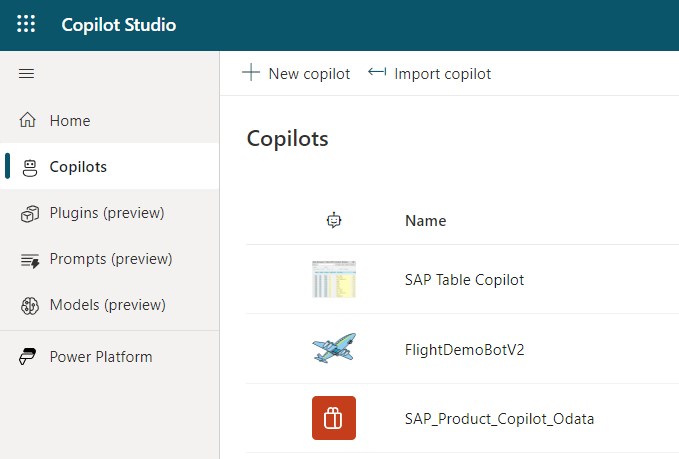Click the Models brain icon

tap(29, 305)
